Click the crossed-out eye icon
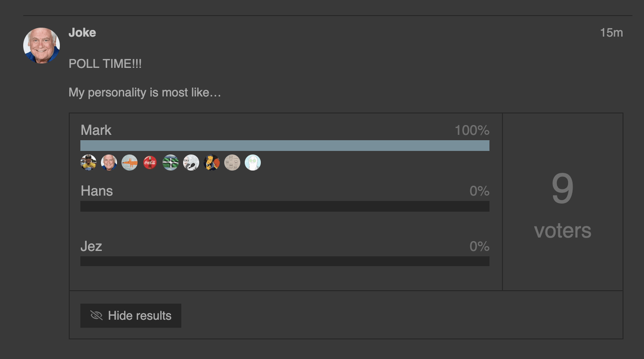644x359 pixels. click(x=97, y=316)
